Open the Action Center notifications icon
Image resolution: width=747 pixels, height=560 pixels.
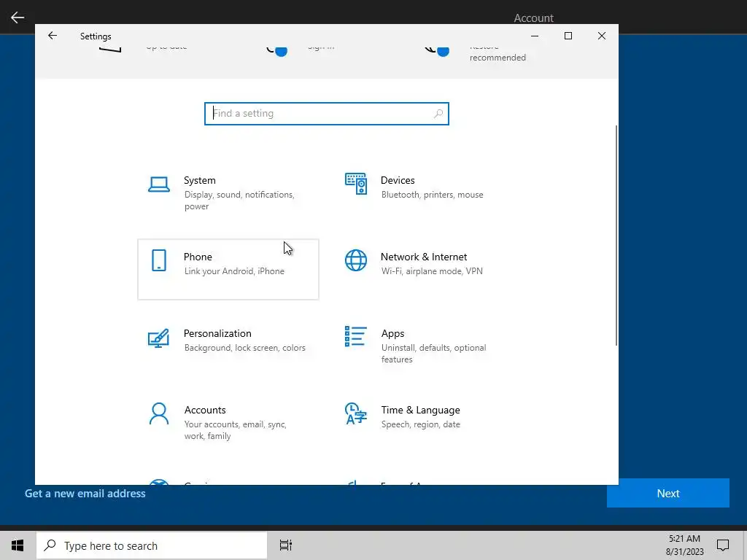click(x=723, y=545)
